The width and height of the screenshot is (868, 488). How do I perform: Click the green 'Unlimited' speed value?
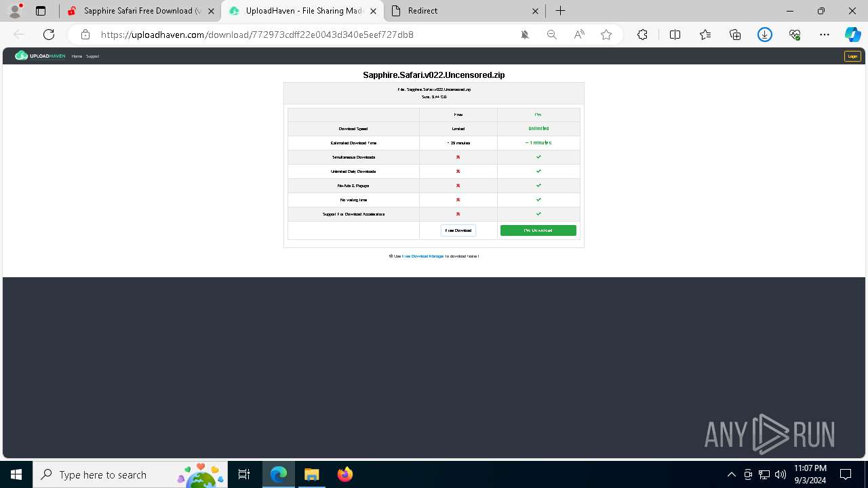pyautogui.click(x=538, y=129)
